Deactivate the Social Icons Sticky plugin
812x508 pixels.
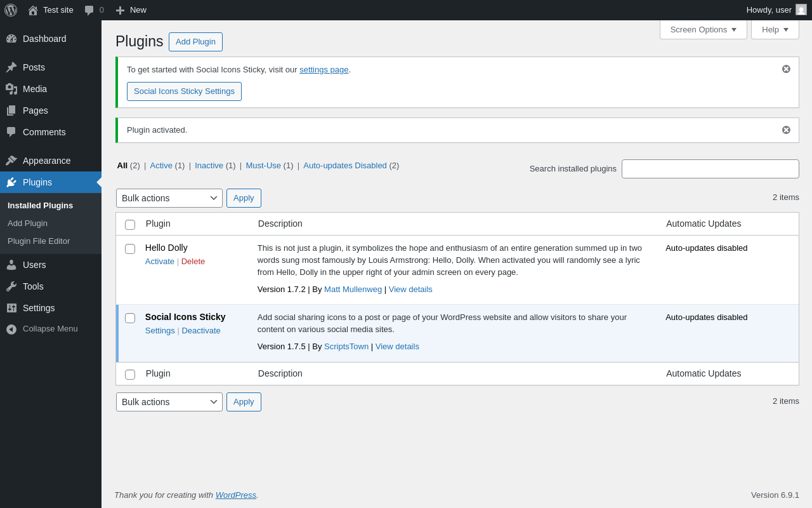(201, 331)
